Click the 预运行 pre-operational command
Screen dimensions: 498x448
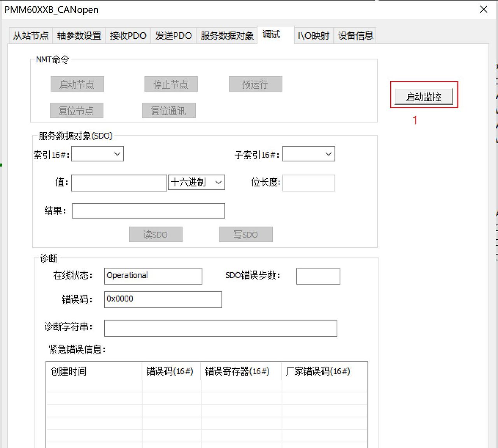pos(256,84)
